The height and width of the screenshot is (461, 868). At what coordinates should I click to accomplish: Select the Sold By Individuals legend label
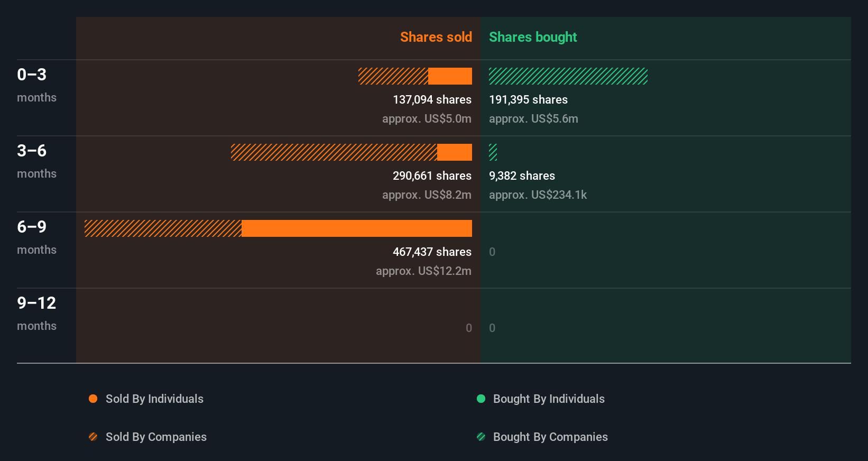154,399
